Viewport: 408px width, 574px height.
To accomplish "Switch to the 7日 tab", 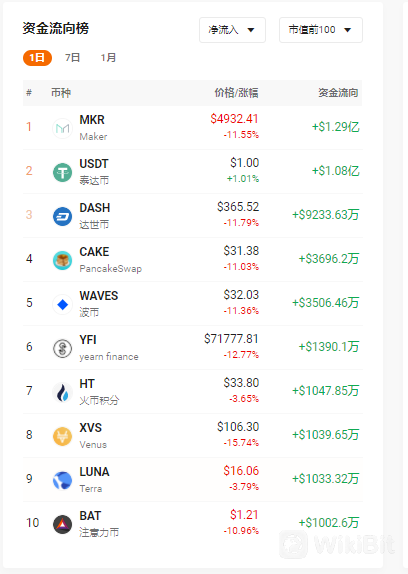I will point(72,58).
